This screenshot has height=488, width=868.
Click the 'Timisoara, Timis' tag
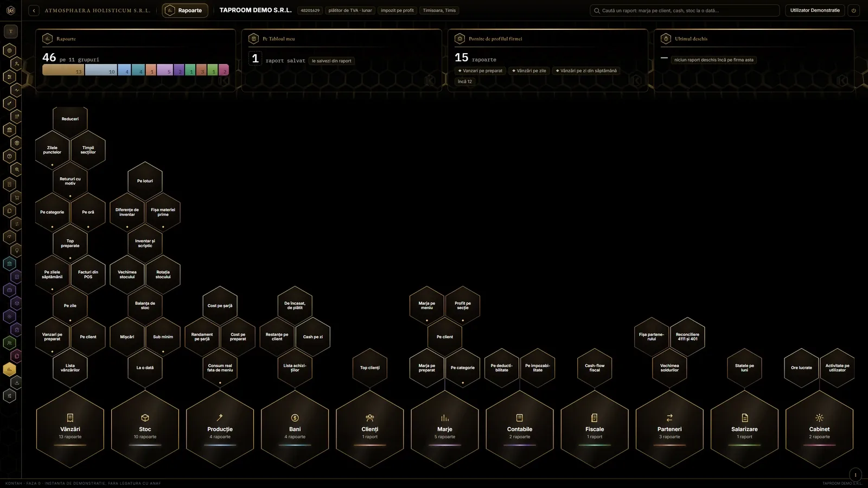pyautogui.click(x=439, y=10)
